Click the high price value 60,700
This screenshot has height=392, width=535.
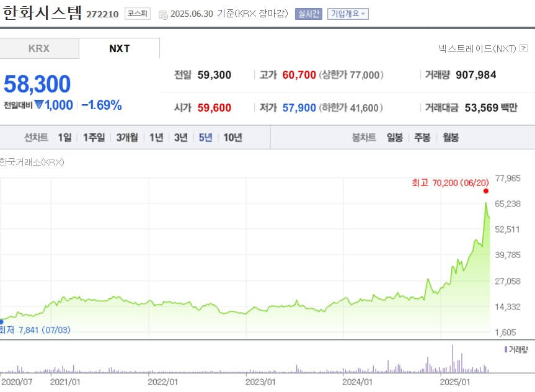click(299, 75)
